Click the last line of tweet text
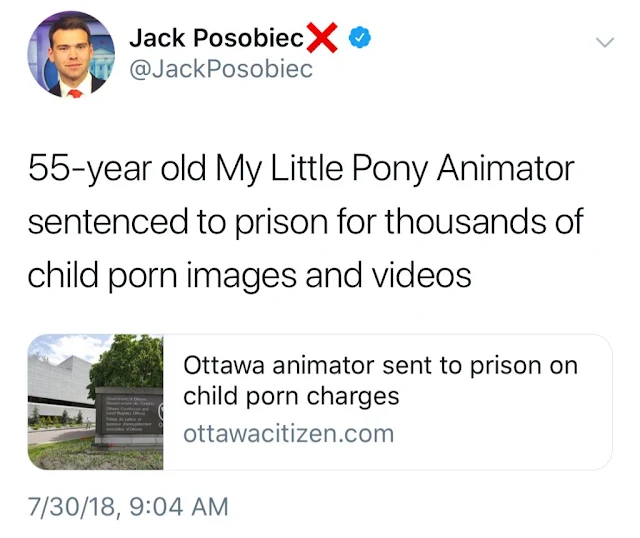640x538 pixels. pos(249,276)
